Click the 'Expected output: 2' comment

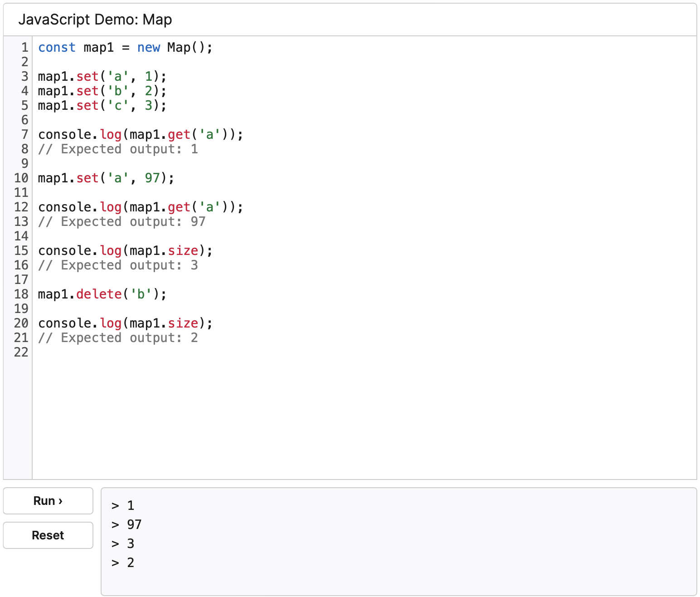[118, 338]
